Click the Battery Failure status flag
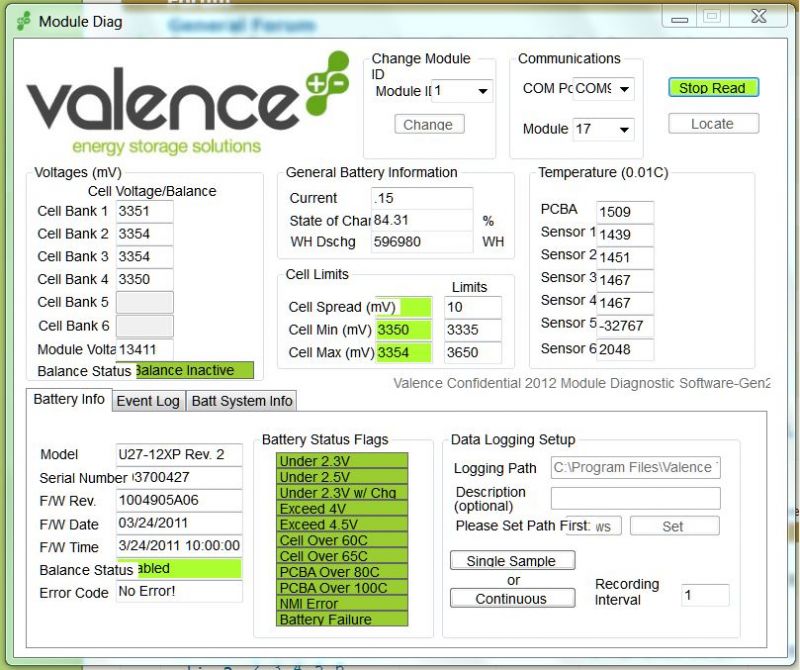The image size is (800, 670). click(x=342, y=619)
